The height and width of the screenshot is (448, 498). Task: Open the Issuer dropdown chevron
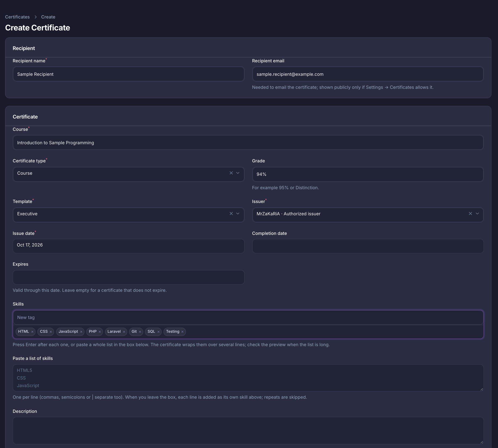(477, 214)
